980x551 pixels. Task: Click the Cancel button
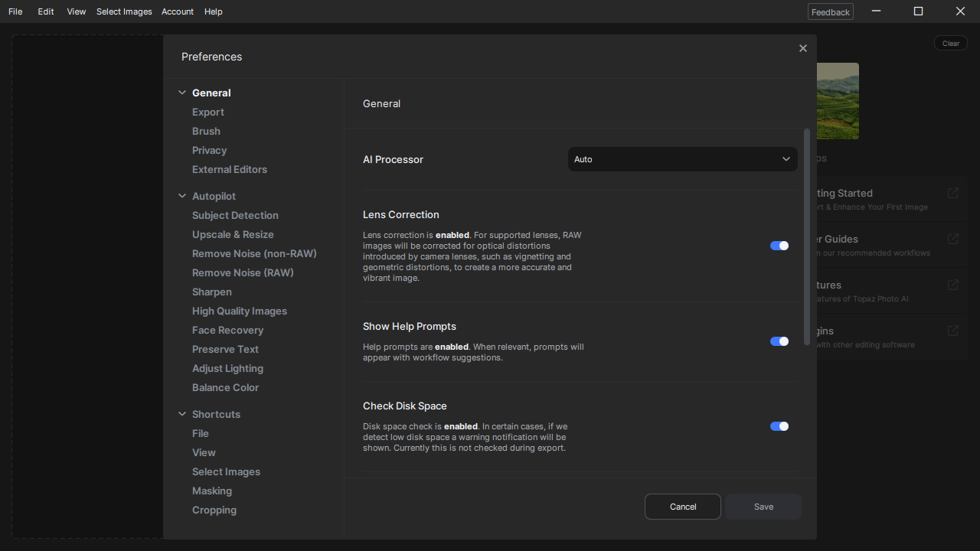click(682, 507)
